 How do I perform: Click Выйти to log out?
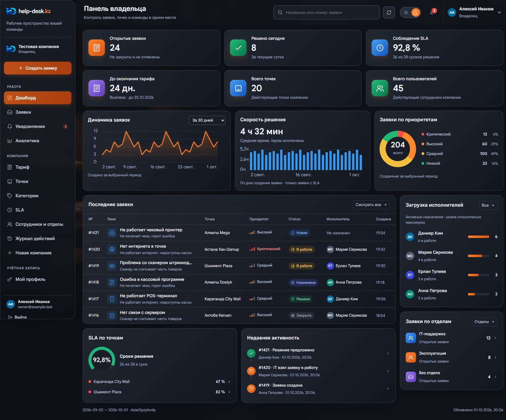click(x=18, y=317)
